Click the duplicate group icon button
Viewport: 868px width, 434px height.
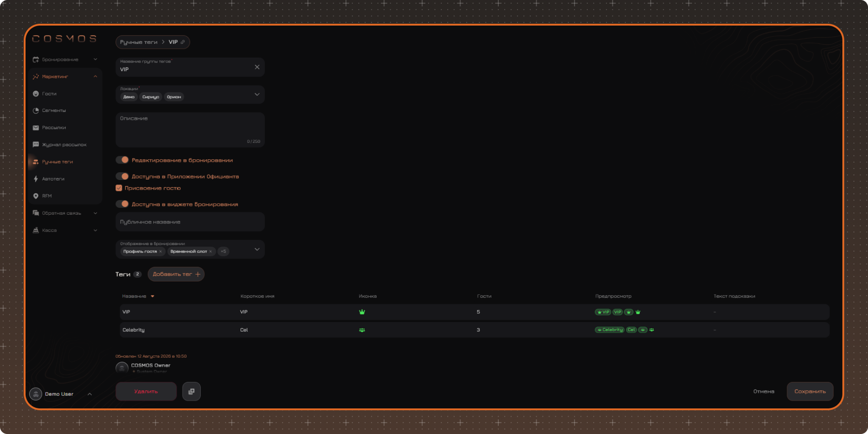coord(191,392)
